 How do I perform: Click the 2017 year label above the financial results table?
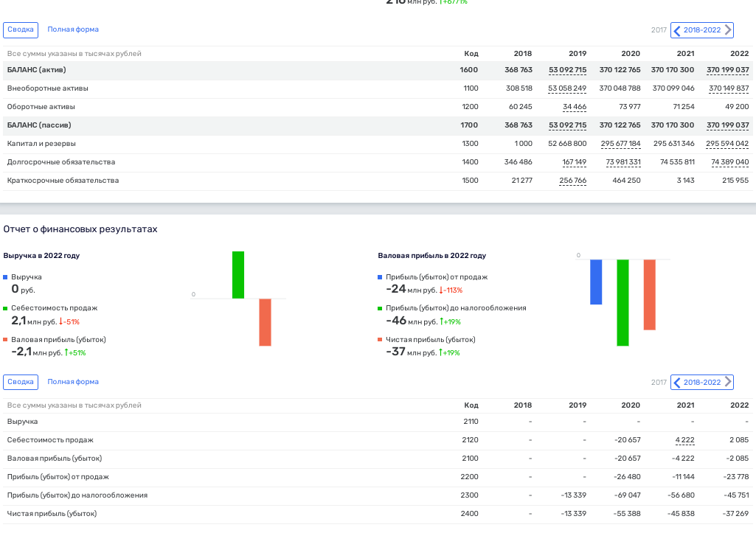tap(659, 382)
